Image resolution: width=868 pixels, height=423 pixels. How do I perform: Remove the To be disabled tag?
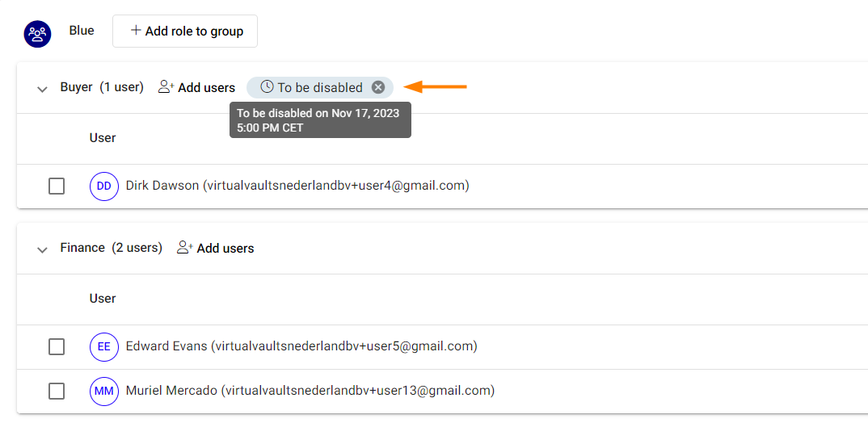click(x=377, y=87)
